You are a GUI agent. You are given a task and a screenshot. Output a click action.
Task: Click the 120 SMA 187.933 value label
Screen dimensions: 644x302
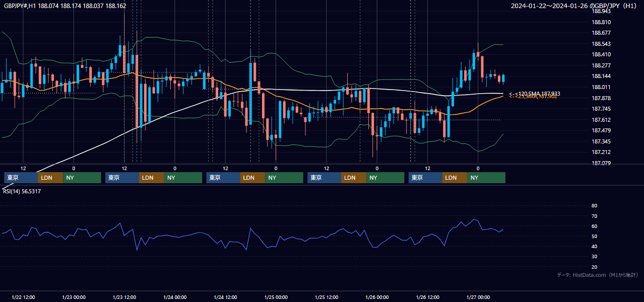(x=535, y=94)
